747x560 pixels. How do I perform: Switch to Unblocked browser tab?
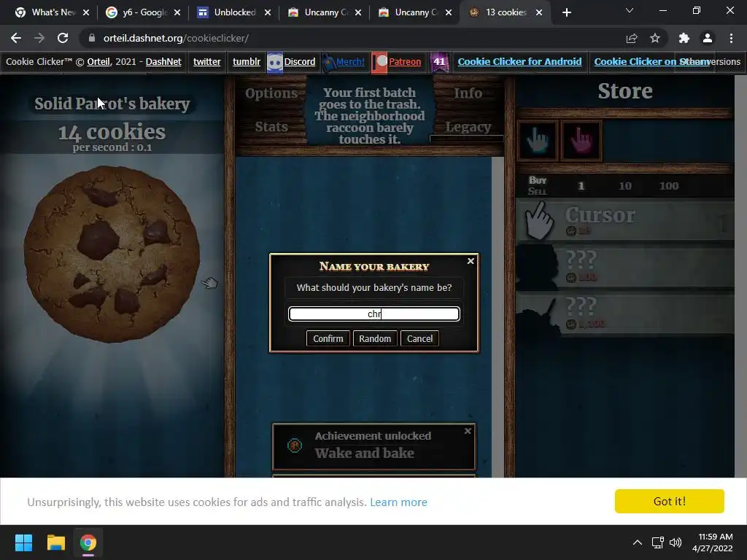pos(234,12)
